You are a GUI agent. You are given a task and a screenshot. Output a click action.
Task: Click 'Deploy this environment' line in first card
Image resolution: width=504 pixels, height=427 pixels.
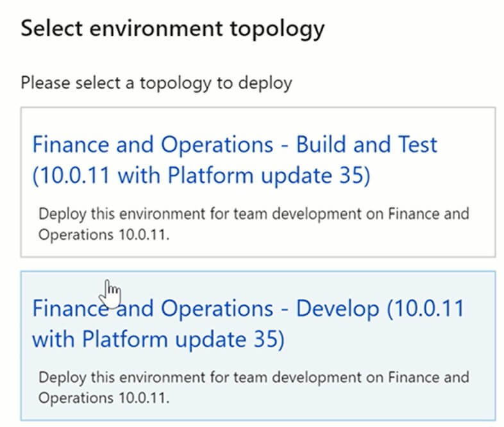coord(253,213)
